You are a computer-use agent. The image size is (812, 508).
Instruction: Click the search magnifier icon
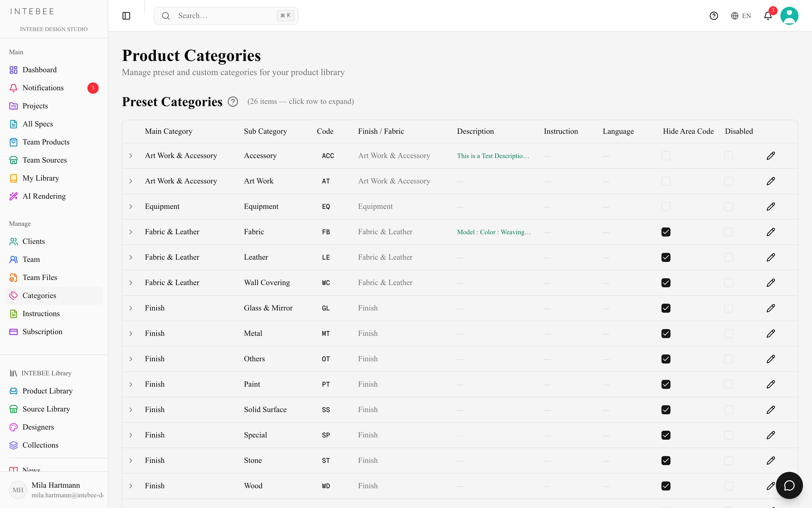[x=166, y=16]
